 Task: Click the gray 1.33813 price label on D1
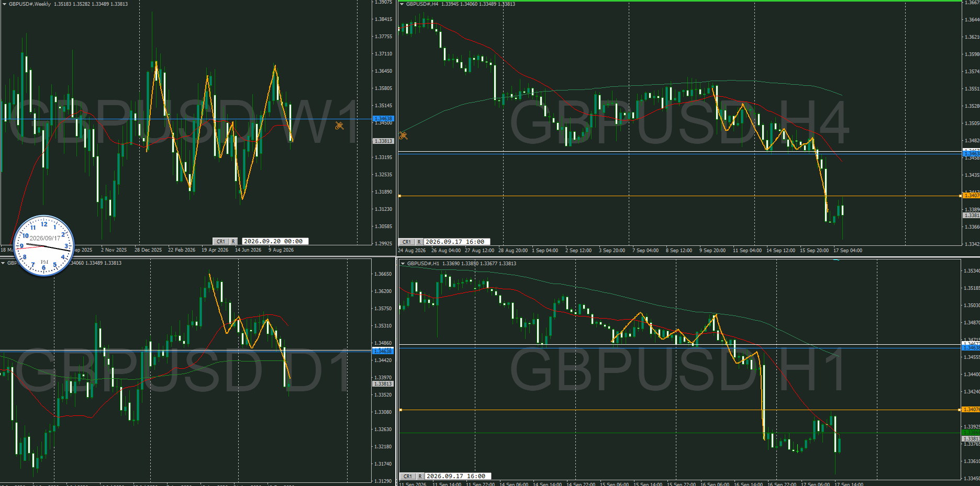click(x=383, y=384)
